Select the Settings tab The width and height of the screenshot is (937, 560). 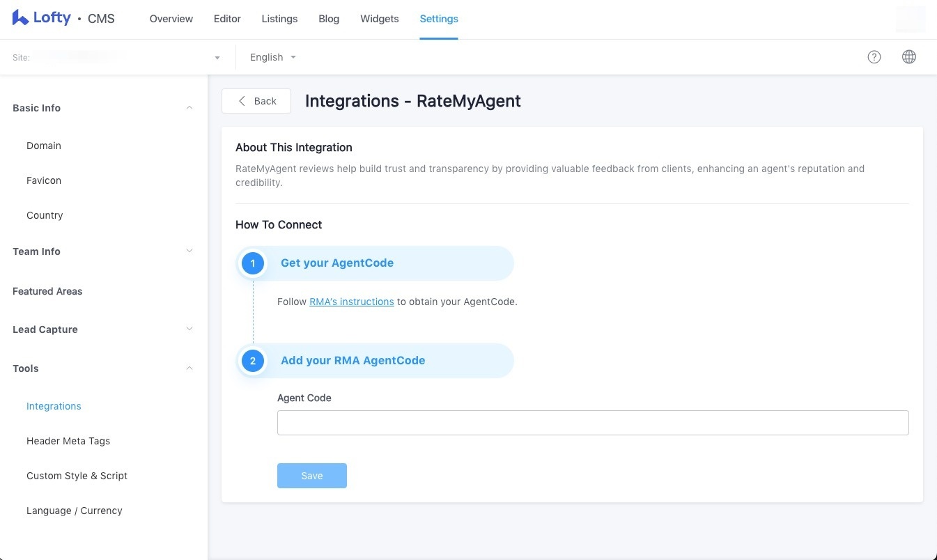click(x=439, y=19)
